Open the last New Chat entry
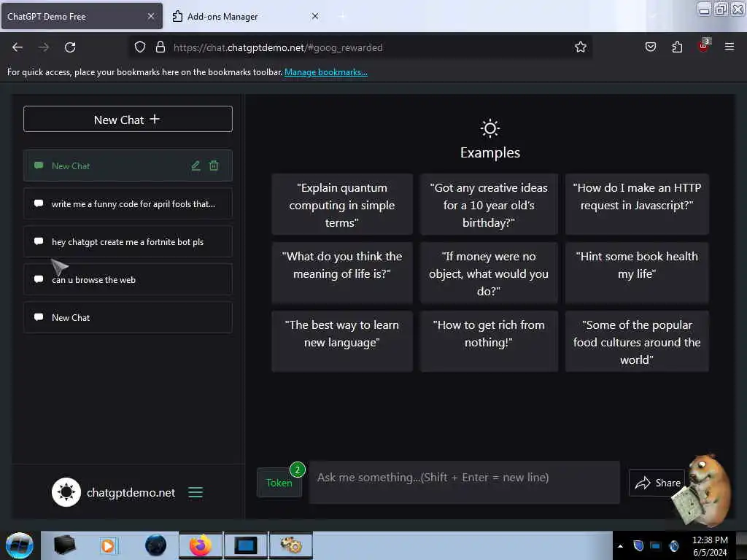Screen dimensions: 747x560 pyautogui.click(x=128, y=318)
